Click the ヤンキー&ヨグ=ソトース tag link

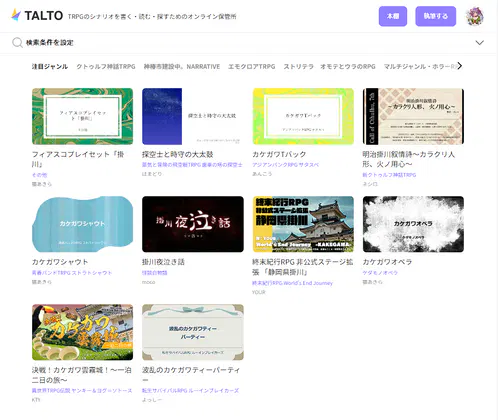pos(82,390)
